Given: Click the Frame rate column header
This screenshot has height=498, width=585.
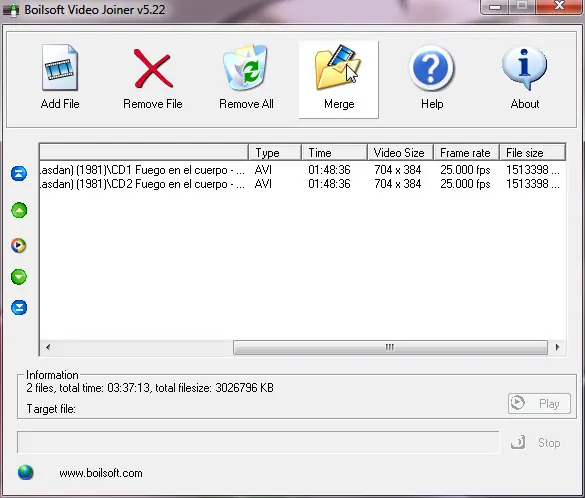Looking at the screenshot, I should coord(466,153).
